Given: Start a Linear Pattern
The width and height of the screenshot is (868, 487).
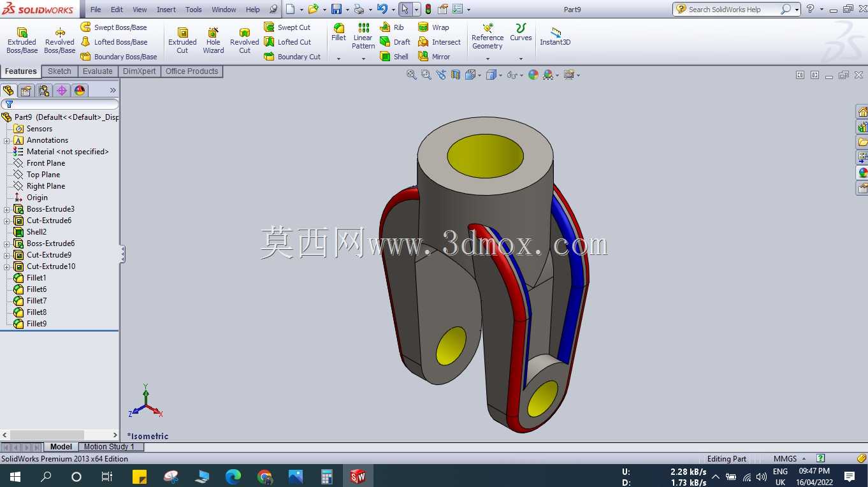Looking at the screenshot, I should click(x=363, y=36).
